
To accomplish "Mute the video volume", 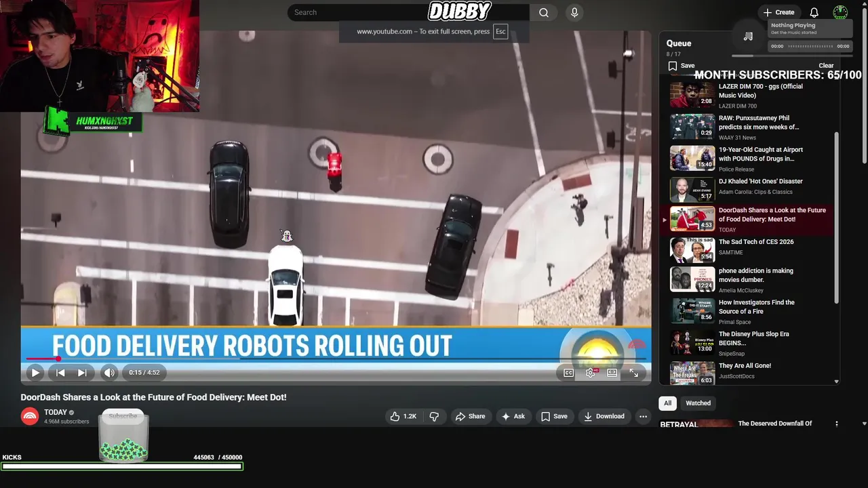I will point(109,372).
